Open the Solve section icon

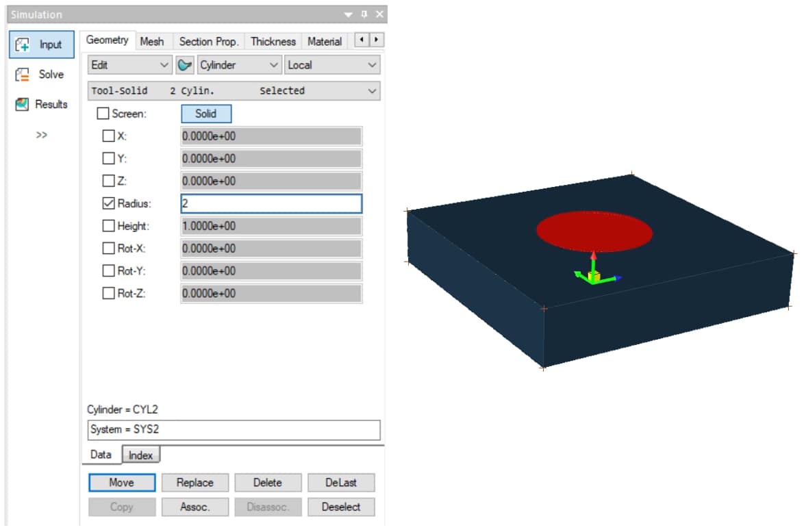(x=23, y=75)
